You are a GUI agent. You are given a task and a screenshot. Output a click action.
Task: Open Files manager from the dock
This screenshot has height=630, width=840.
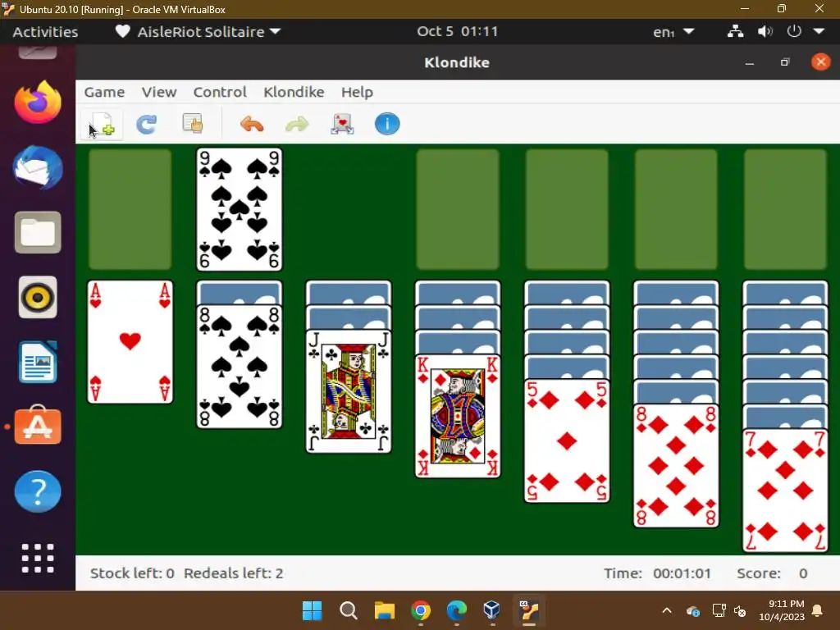(38, 232)
